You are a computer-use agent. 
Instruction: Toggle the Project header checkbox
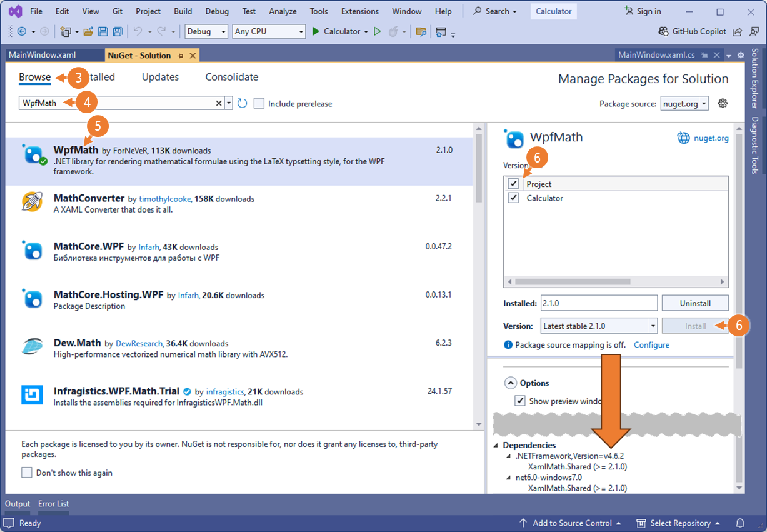point(514,184)
